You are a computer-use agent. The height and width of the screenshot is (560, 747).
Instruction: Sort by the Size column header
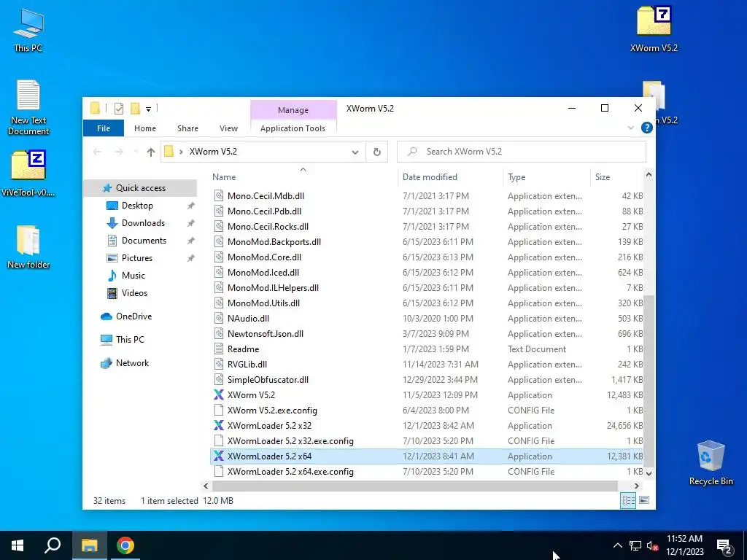click(617, 176)
